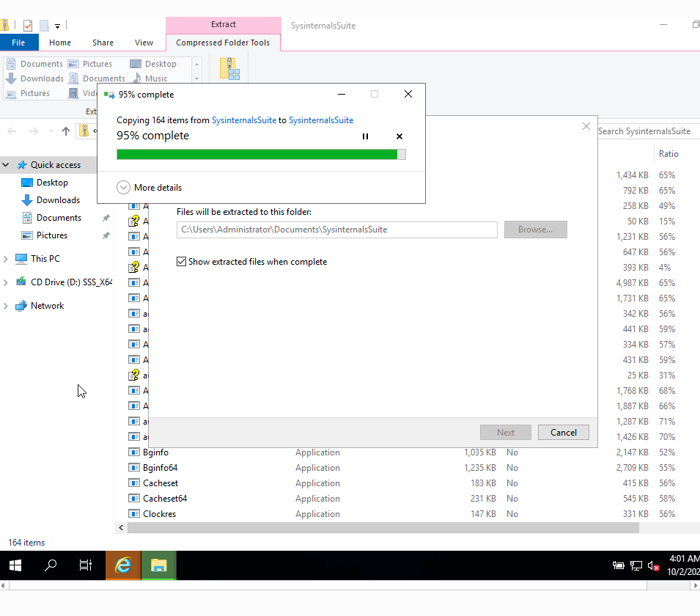Open the recent locations dropdown
This screenshot has width=700, height=616.
coord(51,131)
